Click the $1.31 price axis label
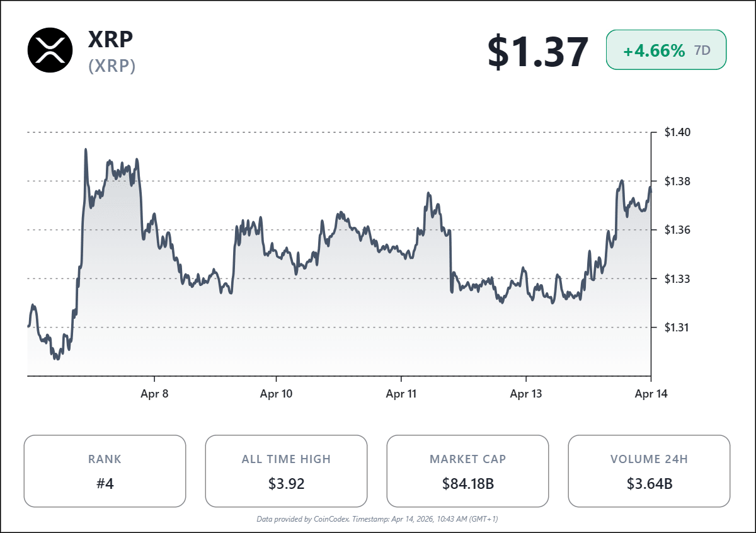This screenshot has height=533, width=756. click(x=677, y=327)
